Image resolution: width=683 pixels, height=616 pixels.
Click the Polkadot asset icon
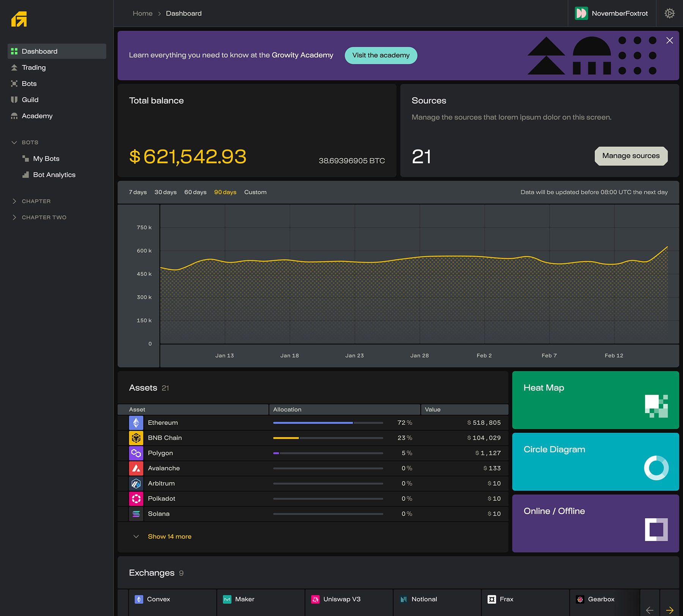pos(136,499)
